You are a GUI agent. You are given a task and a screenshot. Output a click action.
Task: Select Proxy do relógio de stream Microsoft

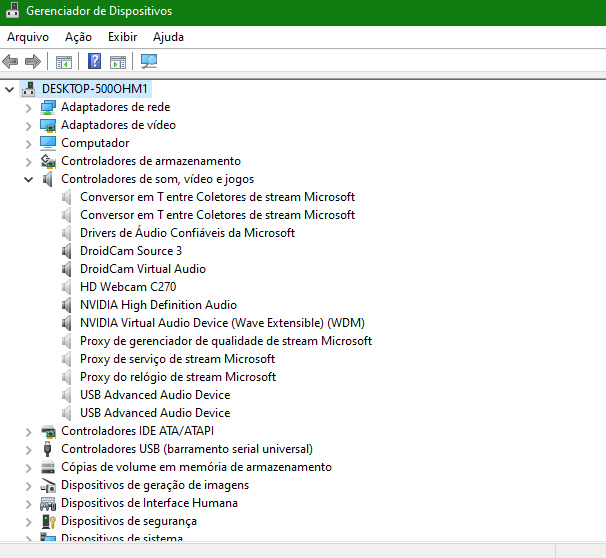178,377
